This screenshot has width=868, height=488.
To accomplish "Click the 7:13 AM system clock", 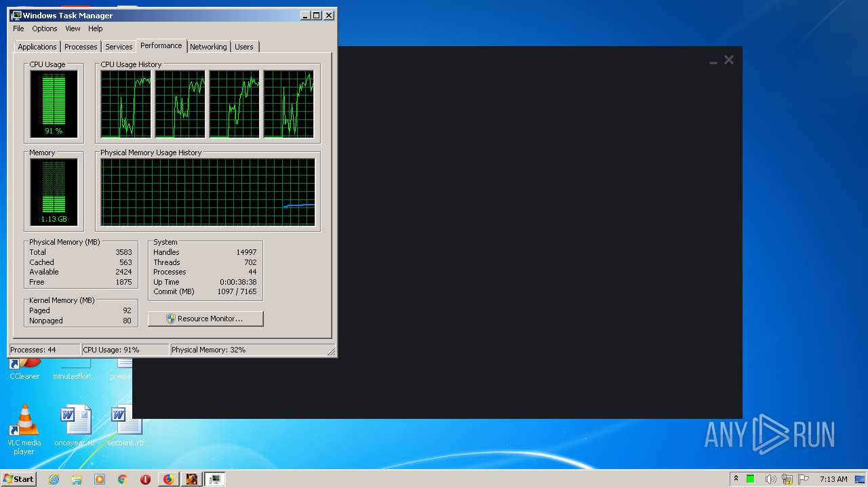I will click(x=833, y=479).
